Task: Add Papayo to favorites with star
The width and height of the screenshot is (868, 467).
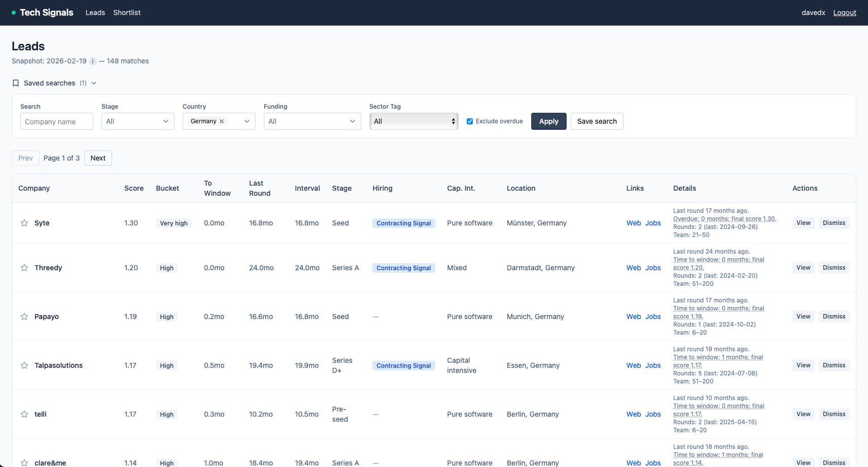Action: pos(24,316)
